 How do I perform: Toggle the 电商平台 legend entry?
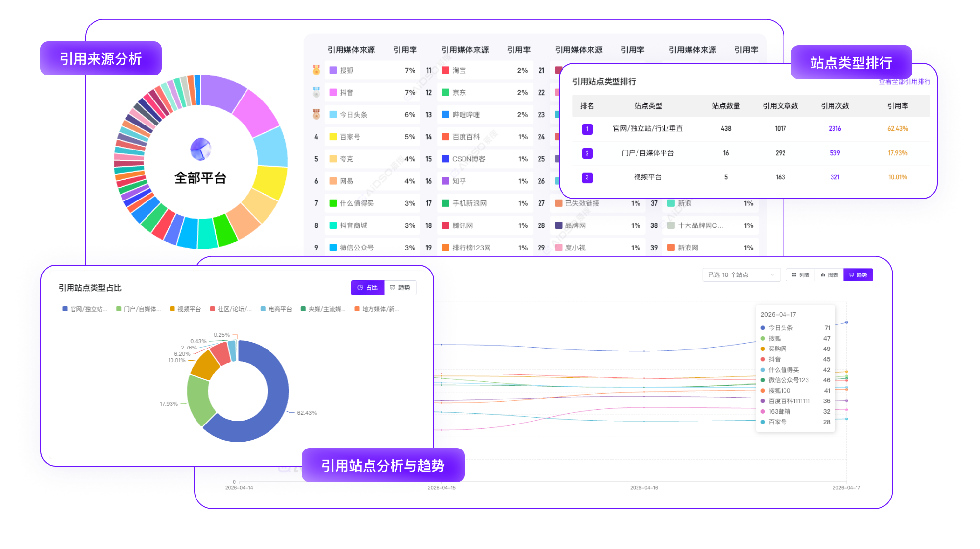click(277, 309)
